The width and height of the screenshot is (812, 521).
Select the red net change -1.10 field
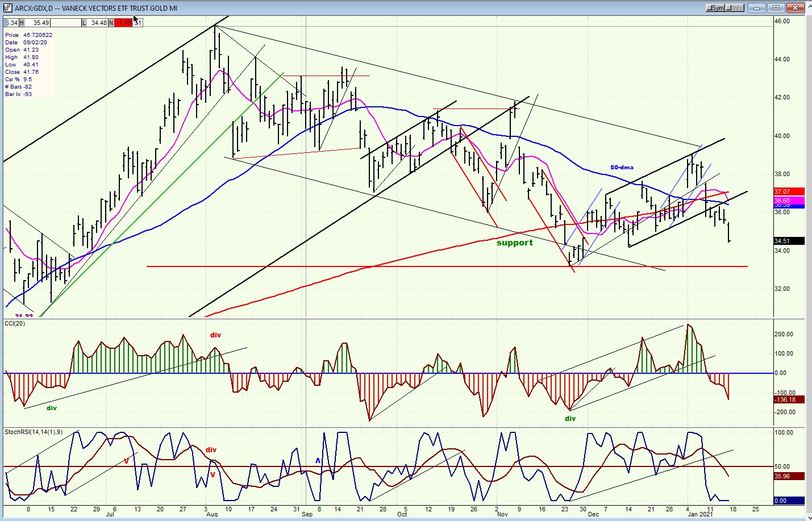coord(123,23)
